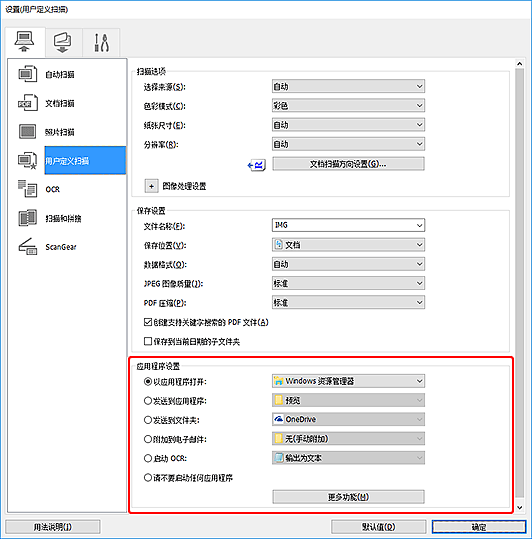Open the OneDrive folder dropdown
Screen dimensions: 532x539
[x=348, y=419]
